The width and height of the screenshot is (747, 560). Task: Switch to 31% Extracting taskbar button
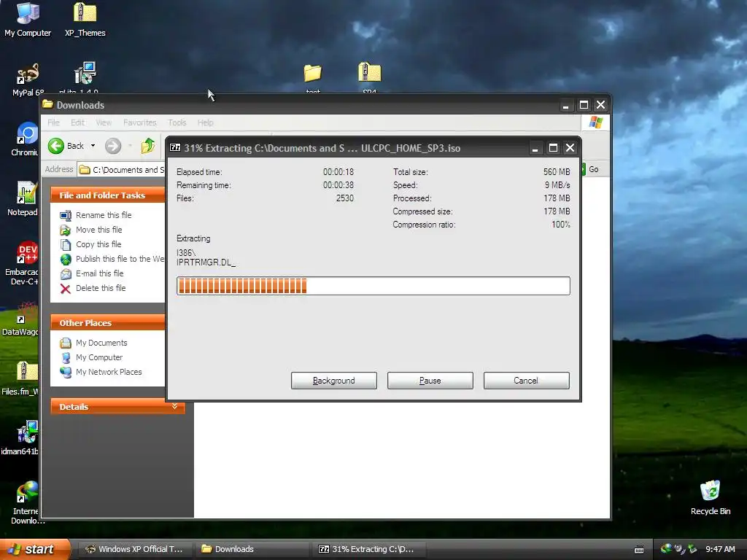(x=368, y=549)
